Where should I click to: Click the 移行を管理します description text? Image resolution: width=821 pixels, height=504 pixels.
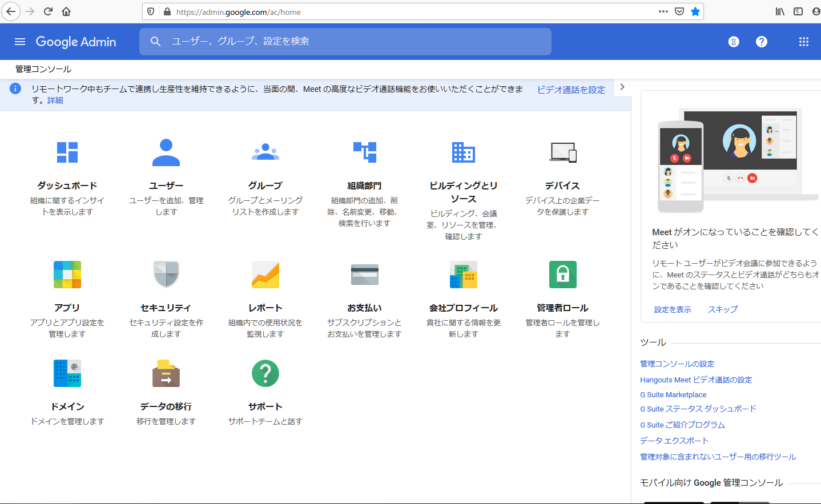coord(166,421)
